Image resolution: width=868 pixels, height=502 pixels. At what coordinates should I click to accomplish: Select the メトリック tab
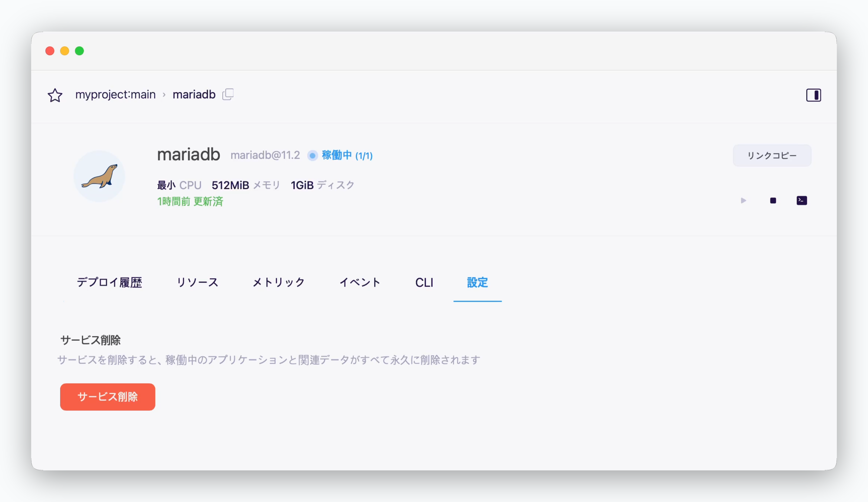pyautogui.click(x=279, y=282)
